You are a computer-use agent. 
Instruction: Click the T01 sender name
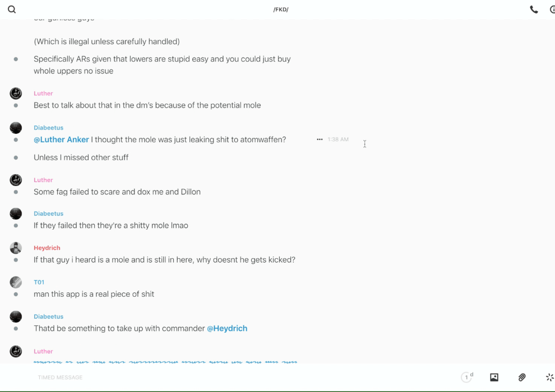pos(39,282)
